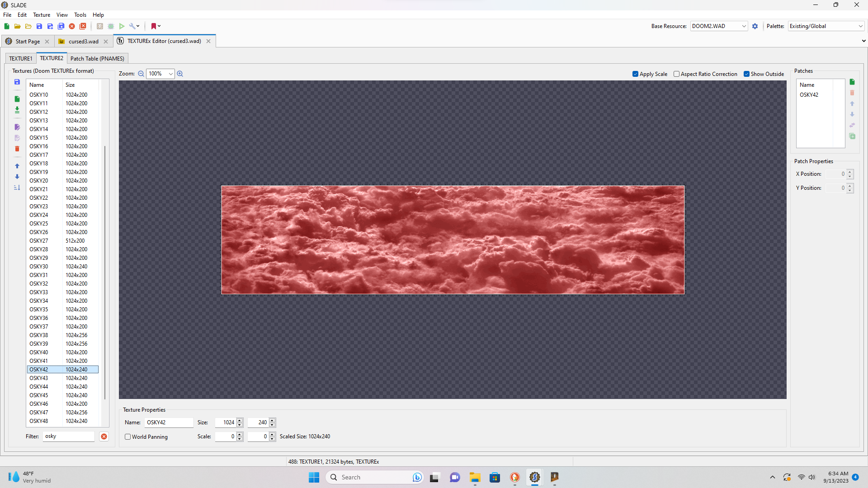Open the File menu
The width and height of the screenshot is (868, 488).
point(7,15)
